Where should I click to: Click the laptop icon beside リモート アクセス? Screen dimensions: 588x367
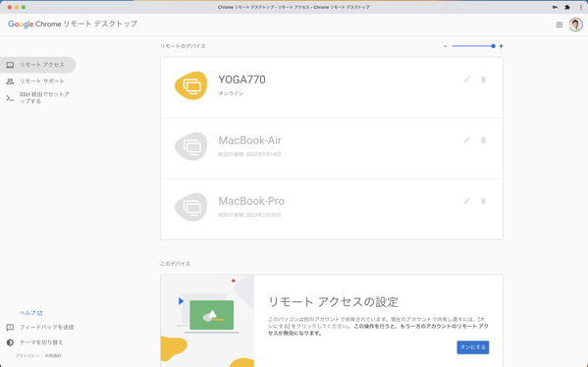coord(10,65)
